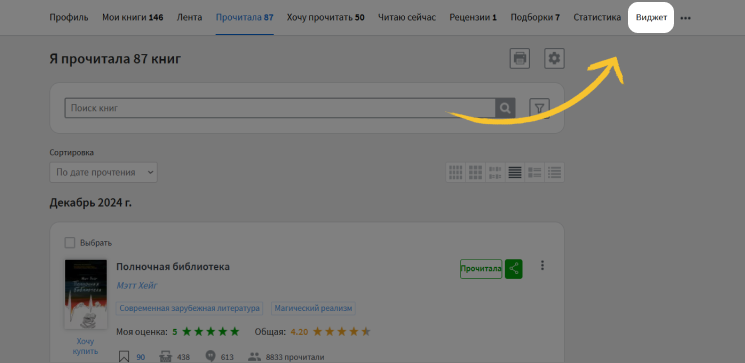Switch to large three-column grid view
This screenshot has width=745, height=363.
[476, 172]
